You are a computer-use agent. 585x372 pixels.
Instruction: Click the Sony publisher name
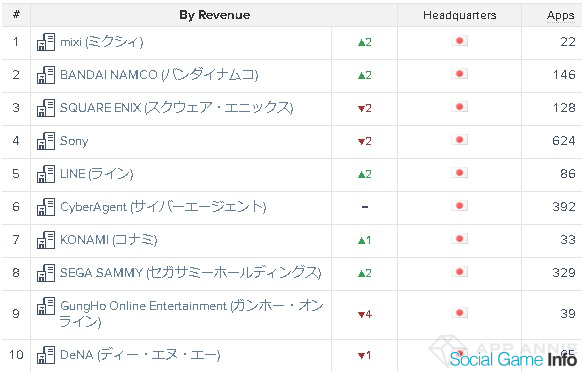[x=74, y=141]
